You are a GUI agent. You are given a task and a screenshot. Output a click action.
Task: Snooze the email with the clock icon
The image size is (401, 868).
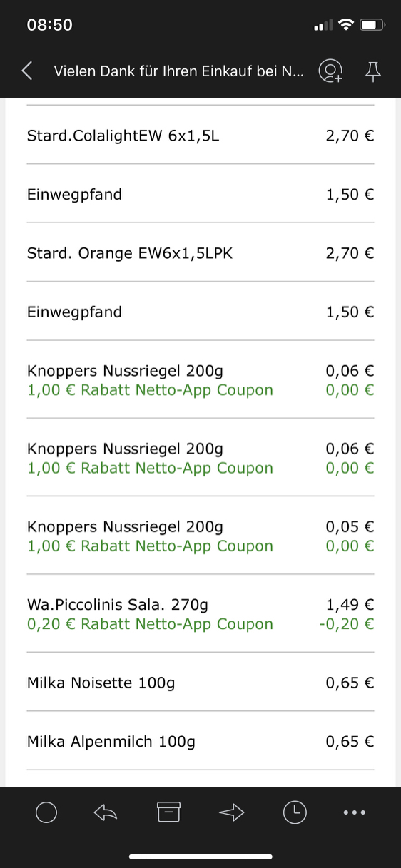click(295, 812)
